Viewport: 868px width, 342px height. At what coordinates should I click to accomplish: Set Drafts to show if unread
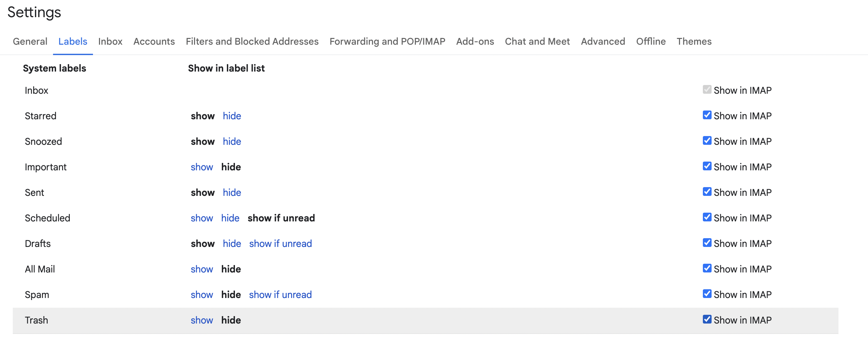coord(280,243)
